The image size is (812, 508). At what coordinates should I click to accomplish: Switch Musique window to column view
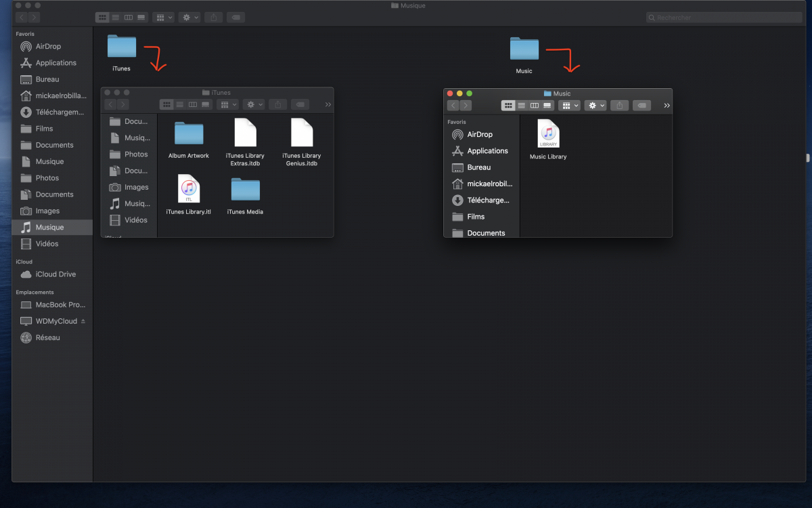pos(128,17)
